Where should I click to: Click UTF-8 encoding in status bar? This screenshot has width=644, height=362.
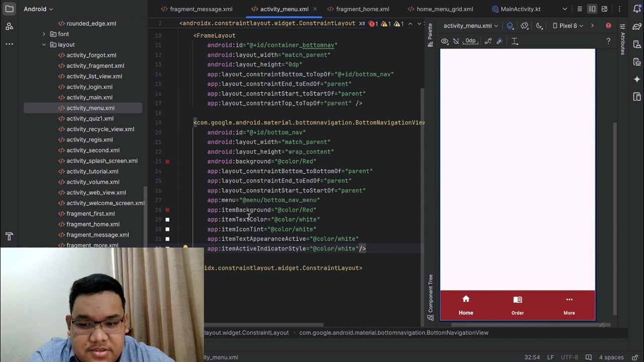coord(570,357)
